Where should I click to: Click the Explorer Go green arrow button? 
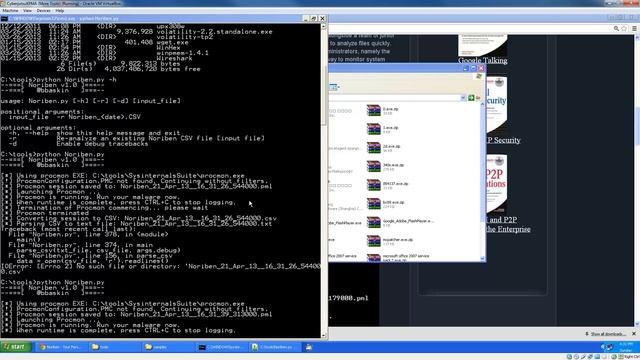coord(471,98)
